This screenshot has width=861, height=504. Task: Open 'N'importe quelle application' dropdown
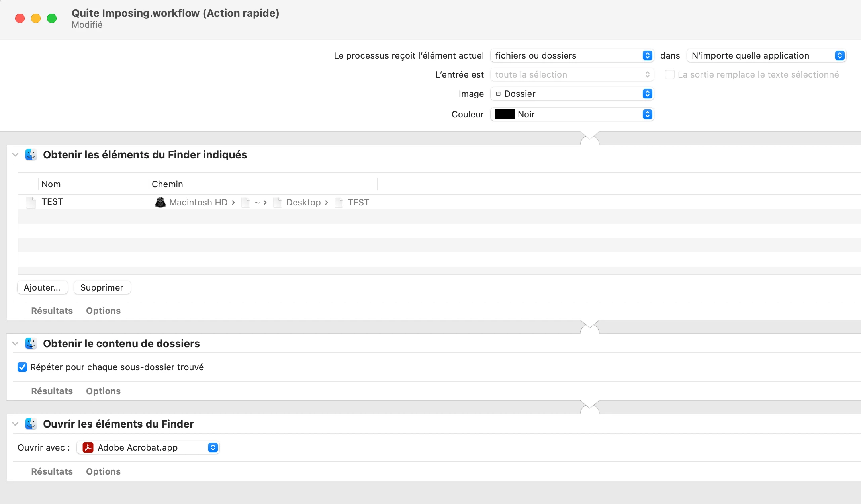point(766,55)
